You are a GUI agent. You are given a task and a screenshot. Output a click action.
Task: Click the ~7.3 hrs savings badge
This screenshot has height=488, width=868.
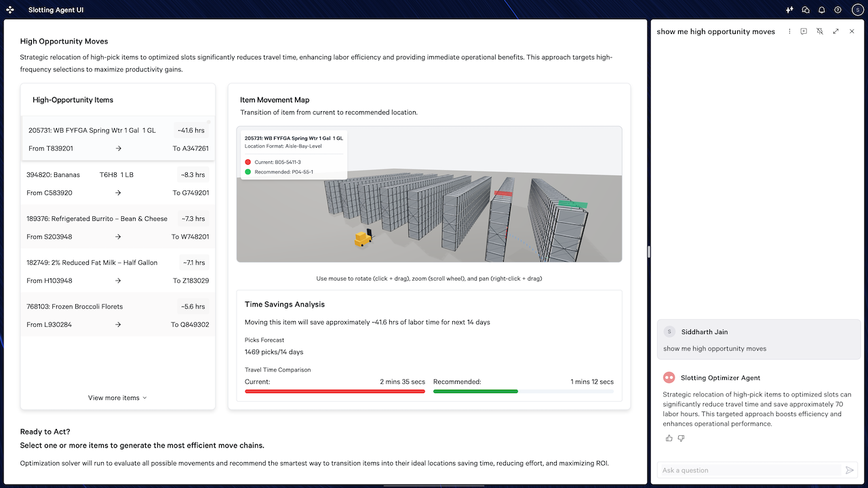point(193,219)
